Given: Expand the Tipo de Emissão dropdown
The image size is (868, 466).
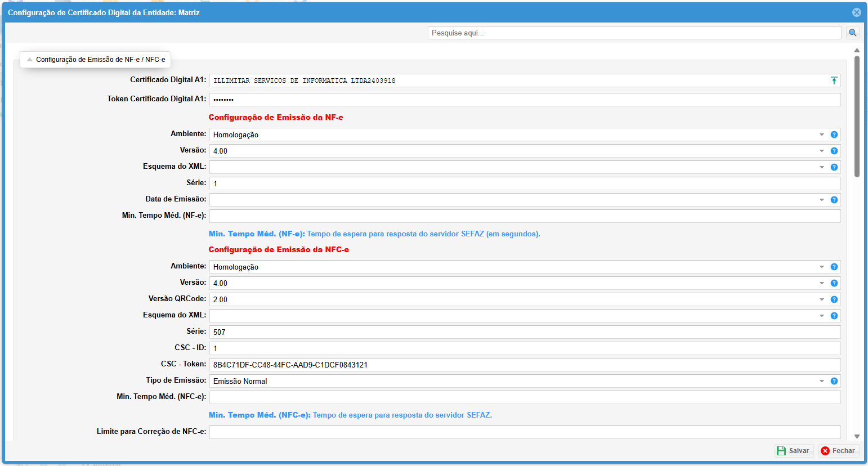Looking at the screenshot, I should [821, 381].
